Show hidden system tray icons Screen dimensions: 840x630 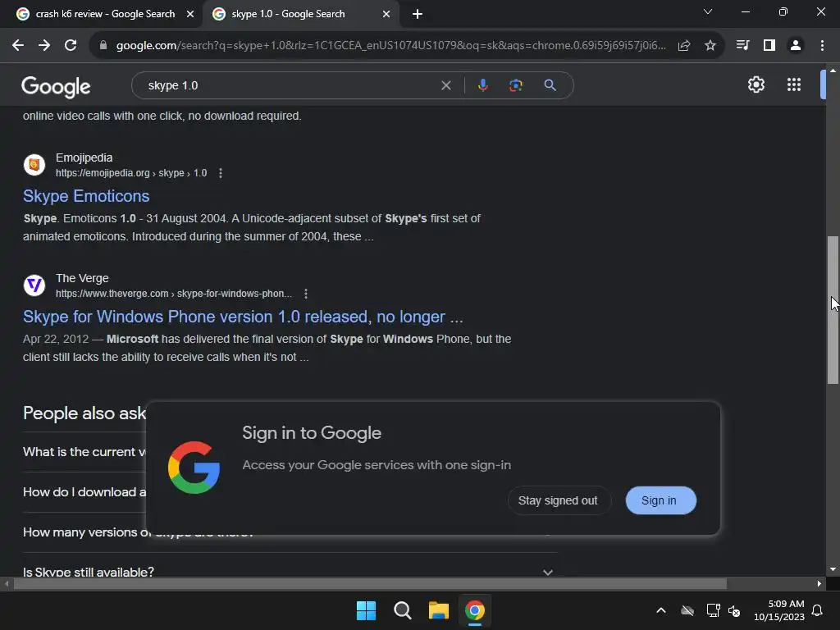tap(661, 610)
